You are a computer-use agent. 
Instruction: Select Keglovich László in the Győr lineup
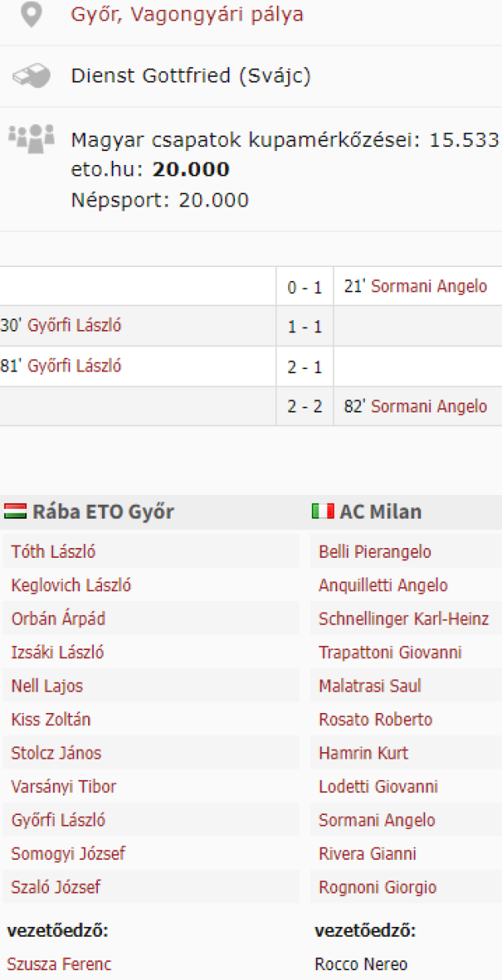pyautogui.click(x=71, y=586)
